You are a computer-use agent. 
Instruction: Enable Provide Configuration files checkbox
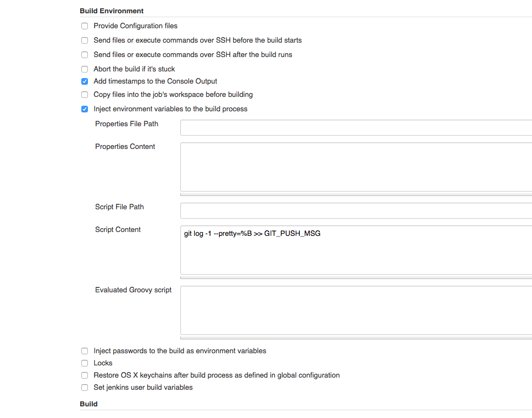pyautogui.click(x=85, y=26)
